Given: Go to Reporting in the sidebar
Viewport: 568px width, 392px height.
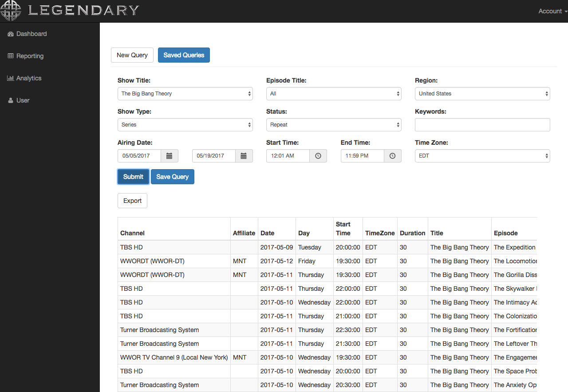Looking at the screenshot, I should tap(26, 56).
